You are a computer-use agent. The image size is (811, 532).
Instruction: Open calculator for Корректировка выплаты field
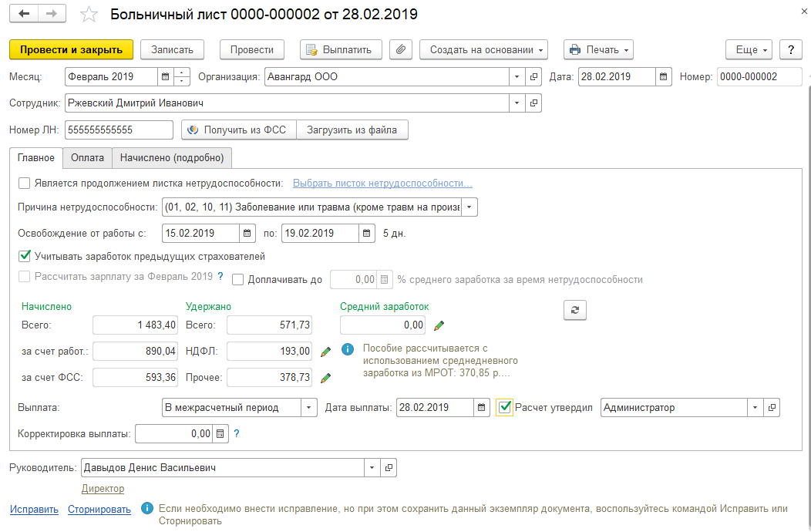click(220, 433)
